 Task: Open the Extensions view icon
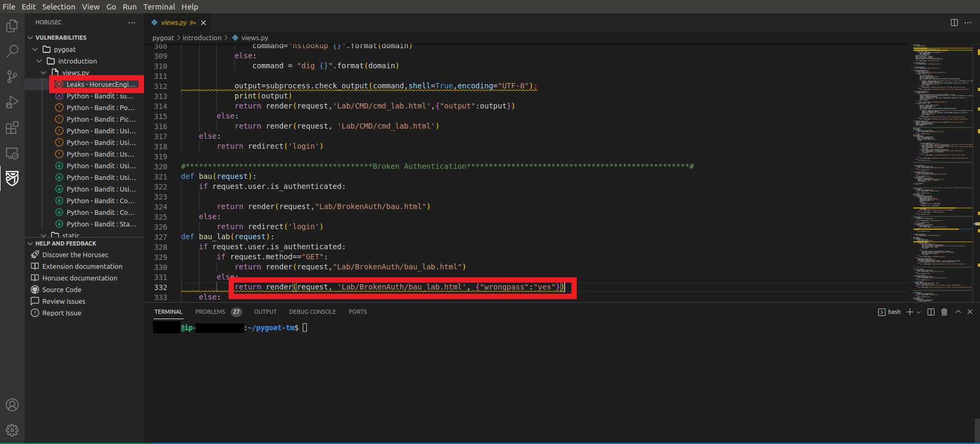pyautogui.click(x=12, y=128)
